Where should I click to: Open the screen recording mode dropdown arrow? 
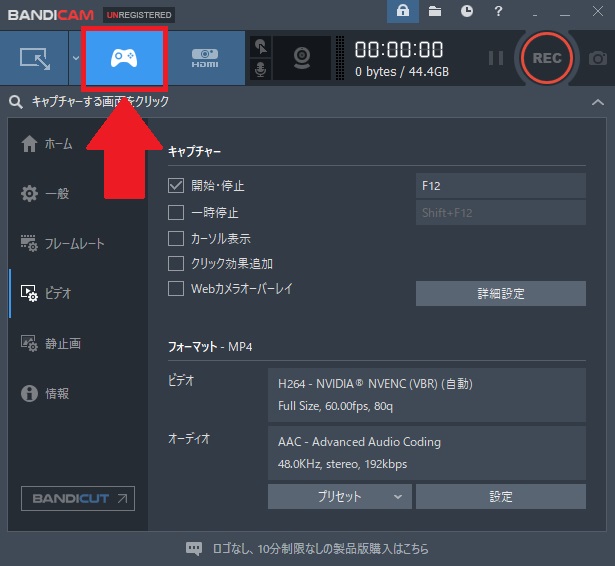point(76,58)
